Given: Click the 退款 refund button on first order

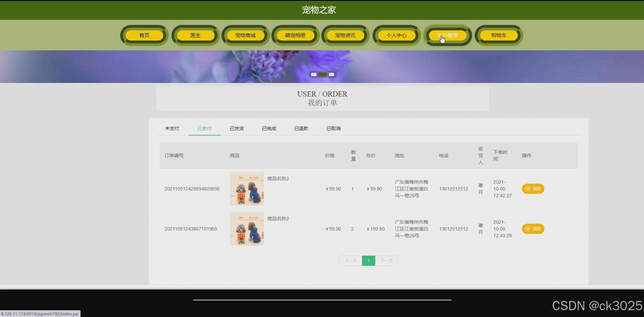Looking at the screenshot, I should click(533, 189).
